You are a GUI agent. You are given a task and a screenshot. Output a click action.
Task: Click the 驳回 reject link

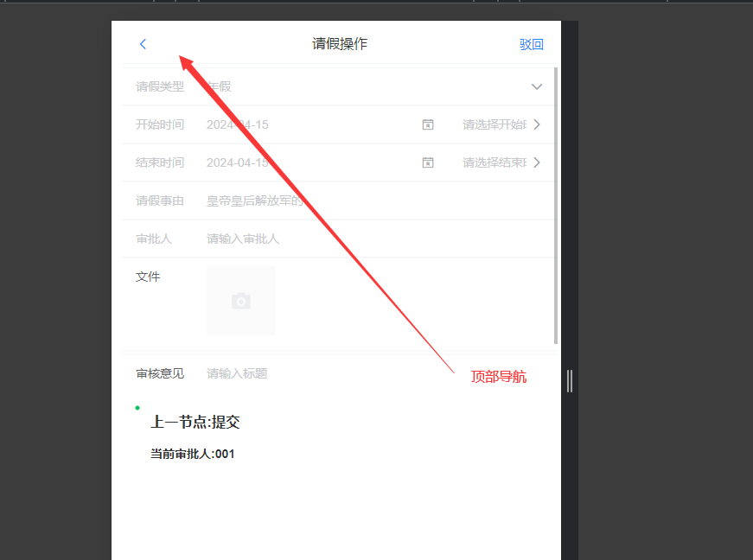click(531, 45)
